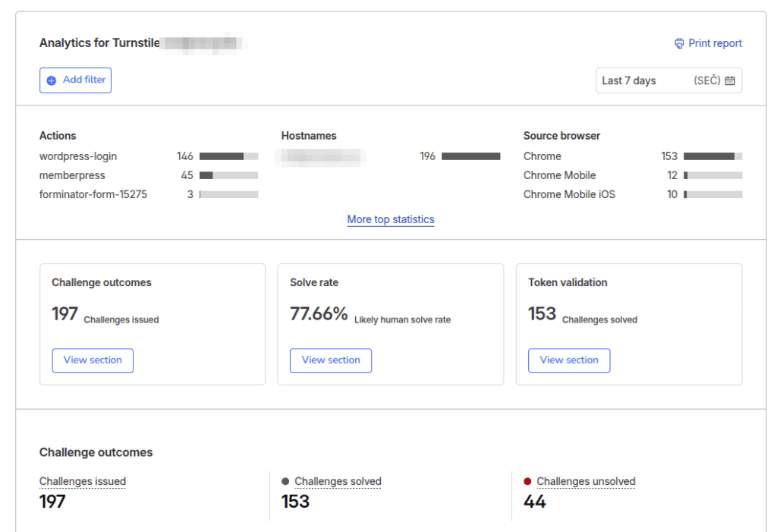Click the Analytics for Turnstile heading
Viewport: 777px width, 532px height.
point(99,43)
